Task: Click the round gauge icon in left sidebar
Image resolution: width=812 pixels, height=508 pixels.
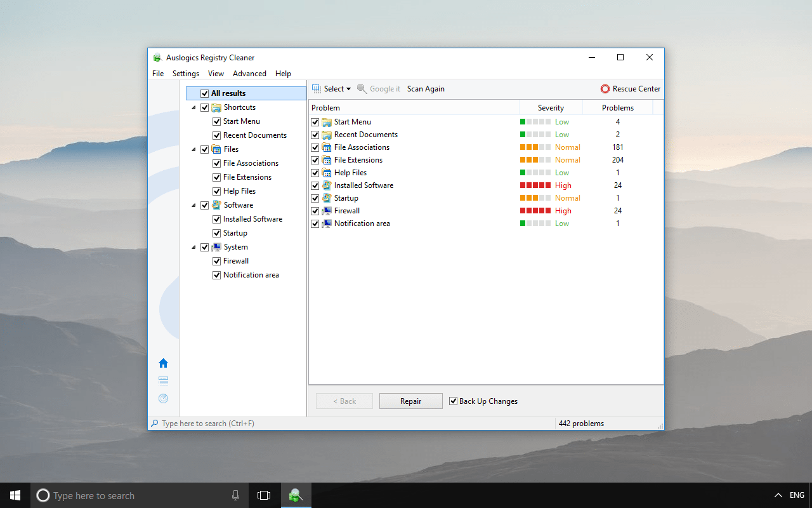Action: point(163,399)
